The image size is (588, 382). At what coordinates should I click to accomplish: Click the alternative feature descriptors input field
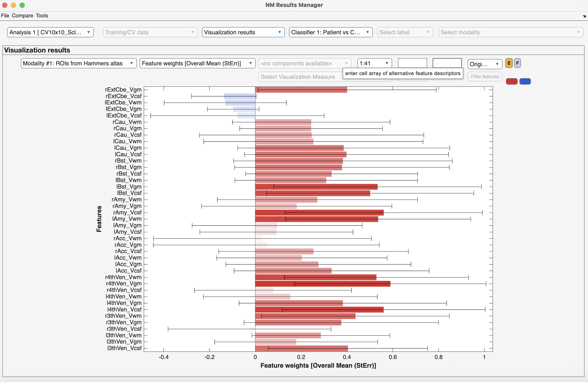click(447, 63)
